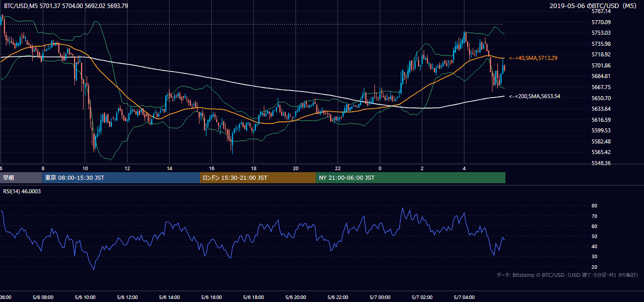Image resolution: width=644 pixels, height=302 pixels.
Task: Click the ロンドン 15:30-21:00 JST session bar
Action: tap(258, 178)
